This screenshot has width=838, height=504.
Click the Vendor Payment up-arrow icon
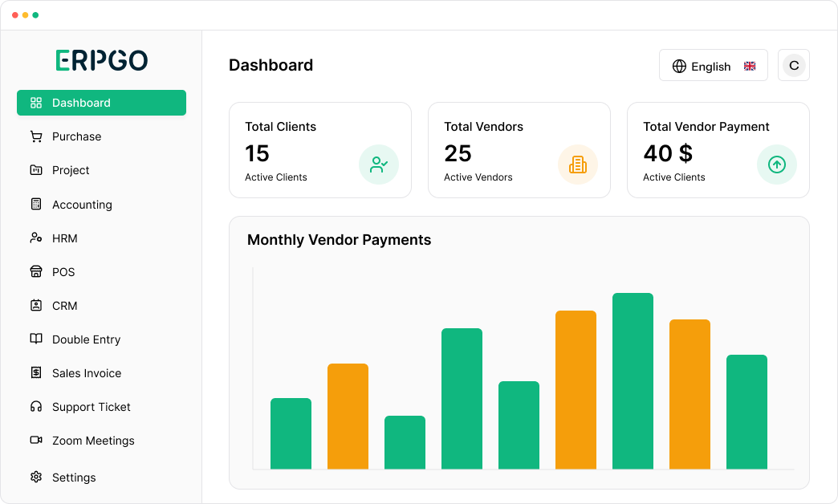pos(776,165)
